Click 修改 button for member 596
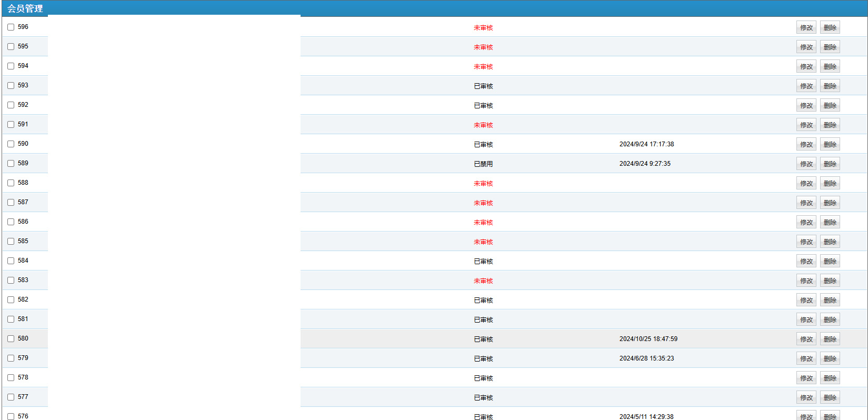 click(806, 28)
